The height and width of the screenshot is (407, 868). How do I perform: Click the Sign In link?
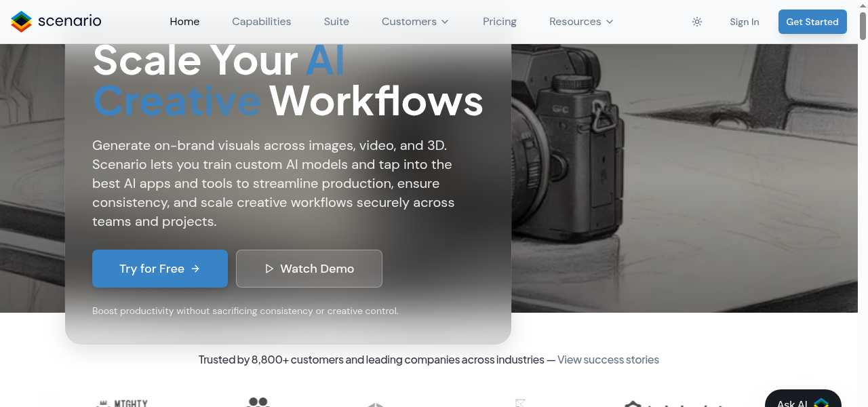[745, 22]
